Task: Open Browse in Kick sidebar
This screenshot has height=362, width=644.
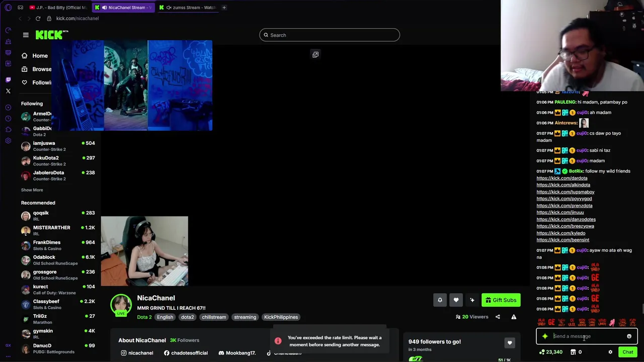Action: pyautogui.click(x=36, y=69)
